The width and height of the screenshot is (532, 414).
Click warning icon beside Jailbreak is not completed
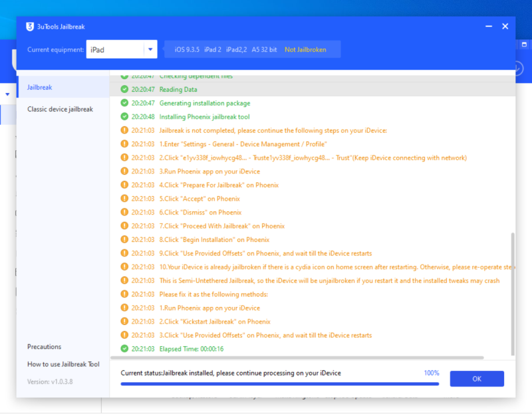[124, 130]
